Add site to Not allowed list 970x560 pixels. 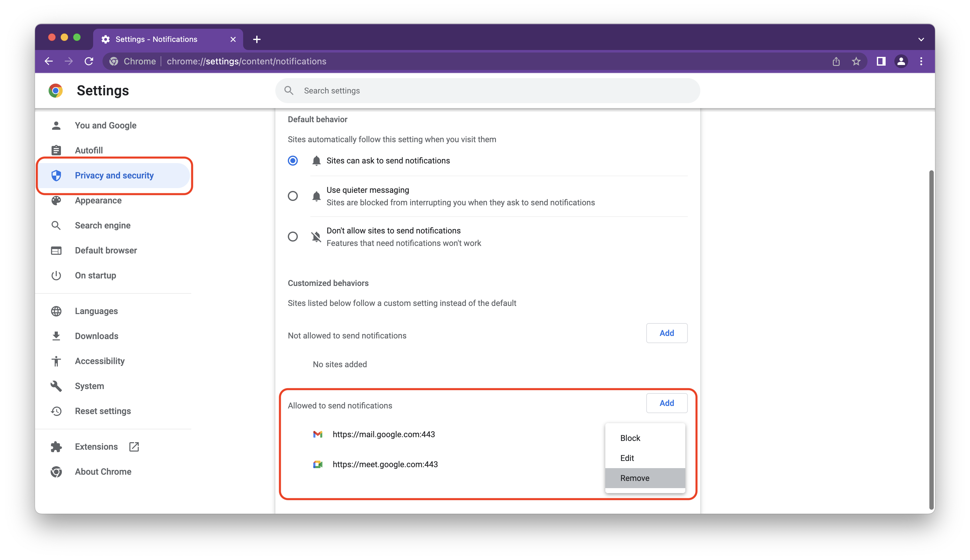[x=667, y=333]
